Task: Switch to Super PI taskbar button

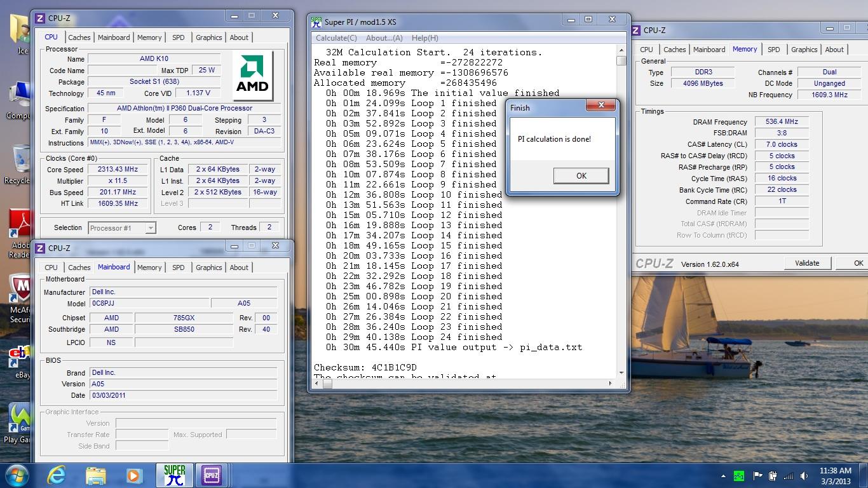Action: [x=175, y=475]
